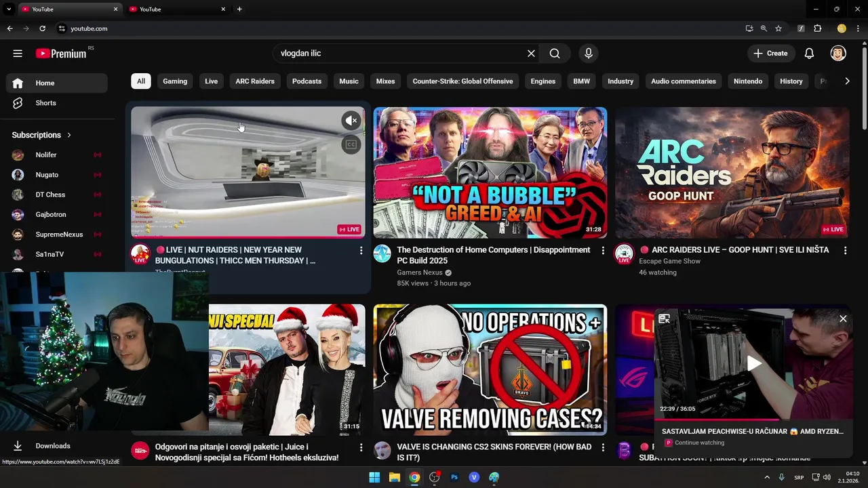Open options for VALVE IS CHANGING CS2 video

click(x=603, y=448)
